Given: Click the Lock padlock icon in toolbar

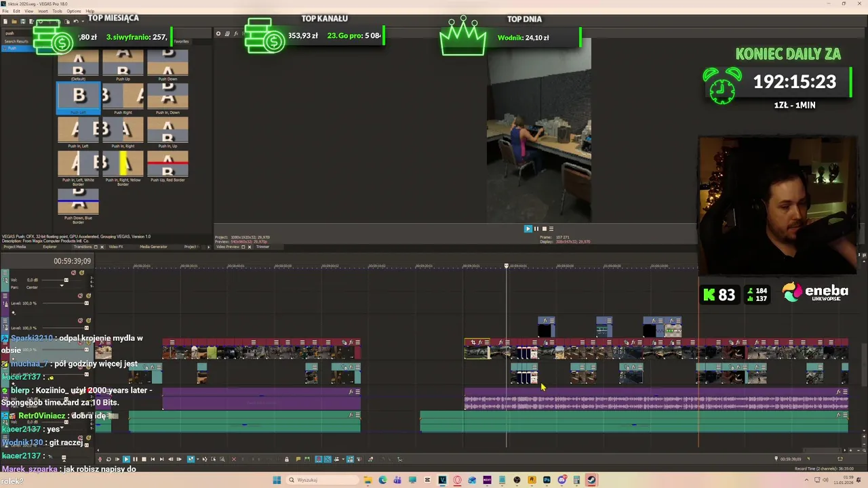Looking at the screenshot, I should [286, 459].
